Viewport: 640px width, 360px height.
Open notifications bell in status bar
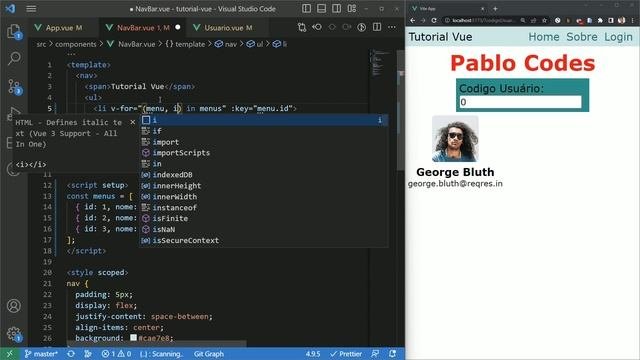click(392, 354)
